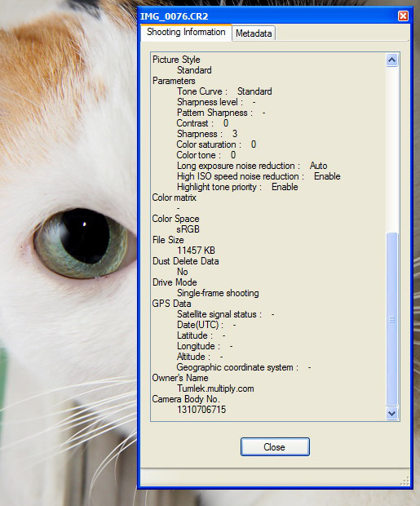
Task: Select the Picture Style heading line
Action: [x=176, y=60]
